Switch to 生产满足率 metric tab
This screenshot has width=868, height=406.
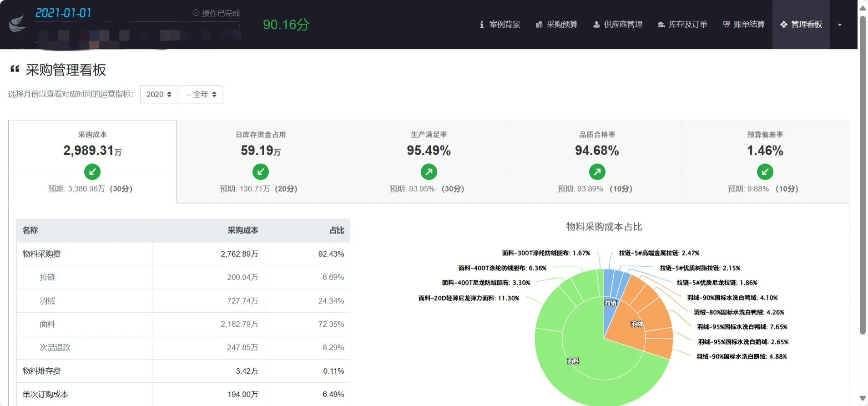[429, 162]
